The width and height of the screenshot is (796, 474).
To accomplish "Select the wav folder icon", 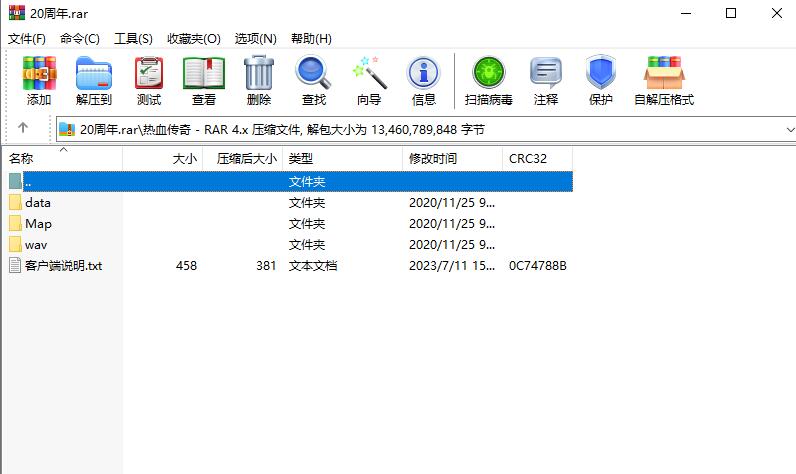I will [15, 245].
